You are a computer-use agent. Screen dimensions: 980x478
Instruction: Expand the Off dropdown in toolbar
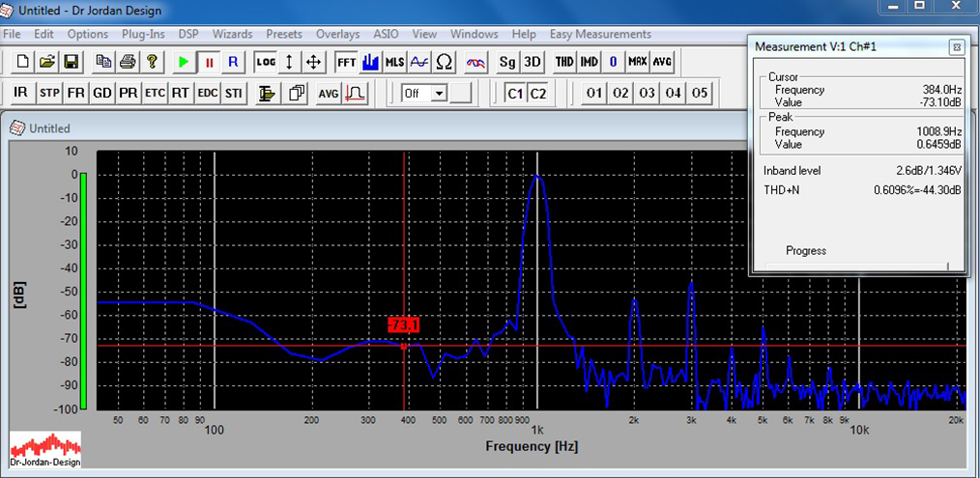click(x=439, y=94)
